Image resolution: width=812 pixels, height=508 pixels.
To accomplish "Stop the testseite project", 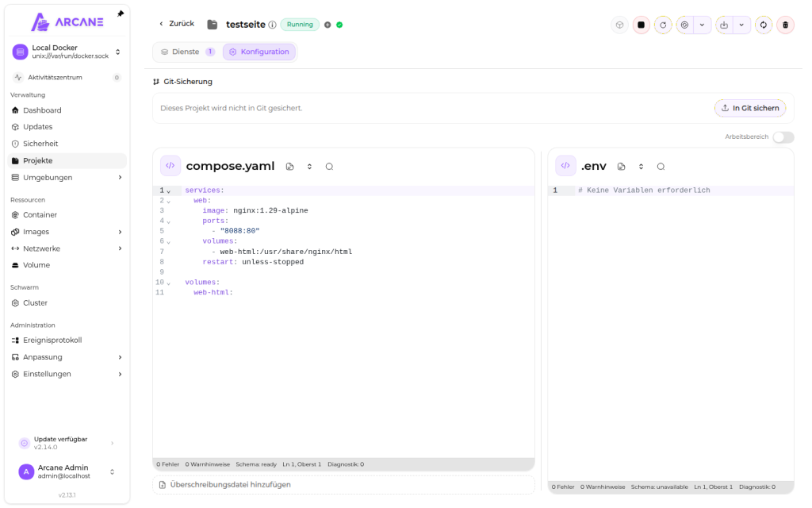I will click(641, 25).
